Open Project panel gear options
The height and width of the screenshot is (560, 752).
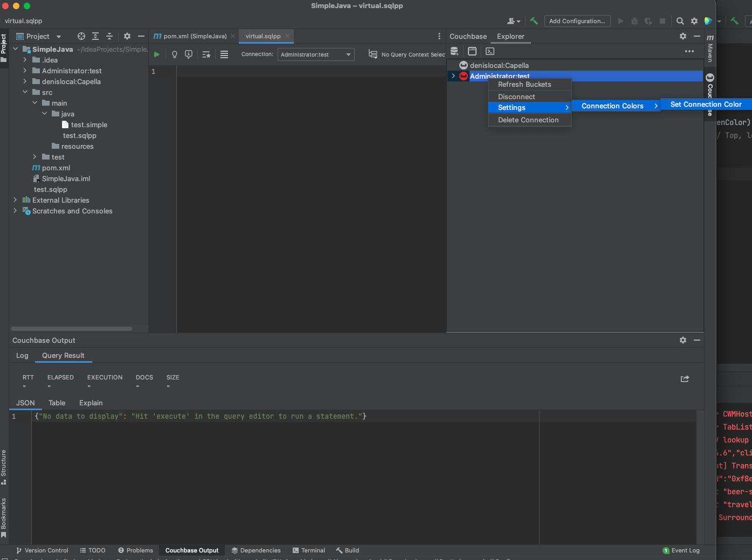pyautogui.click(x=127, y=36)
